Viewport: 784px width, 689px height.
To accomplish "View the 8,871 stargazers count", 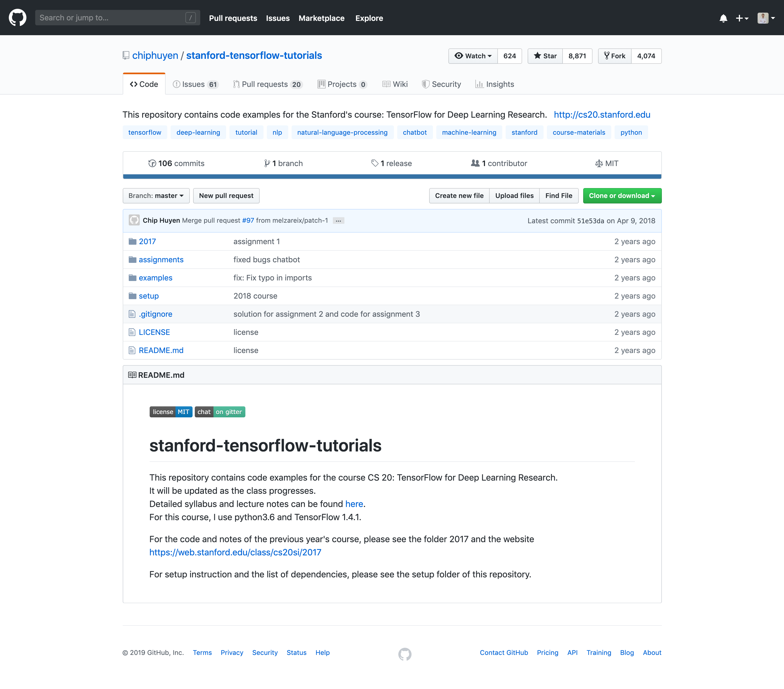I will tap(577, 56).
